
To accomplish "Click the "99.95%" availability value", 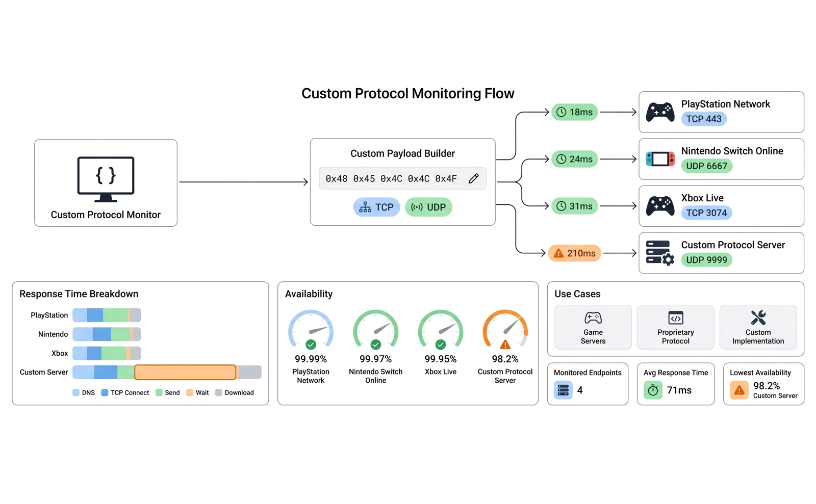I will (441, 359).
